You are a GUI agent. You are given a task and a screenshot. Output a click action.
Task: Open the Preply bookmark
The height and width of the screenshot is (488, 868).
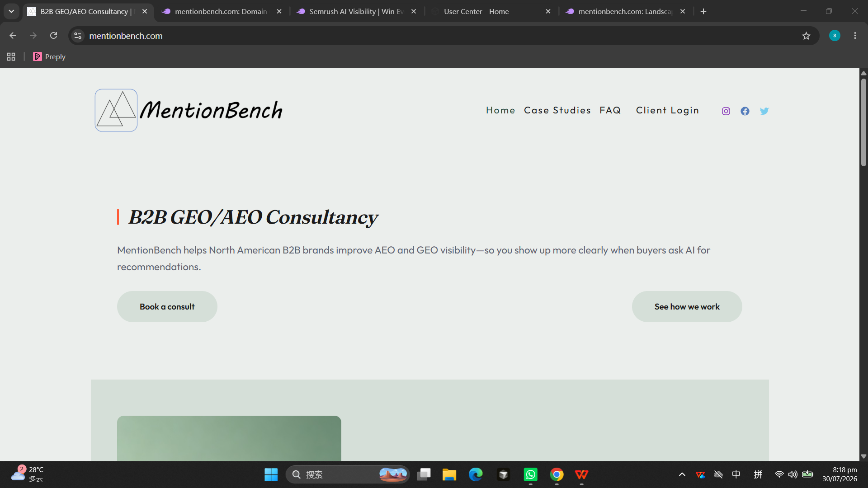pos(49,57)
